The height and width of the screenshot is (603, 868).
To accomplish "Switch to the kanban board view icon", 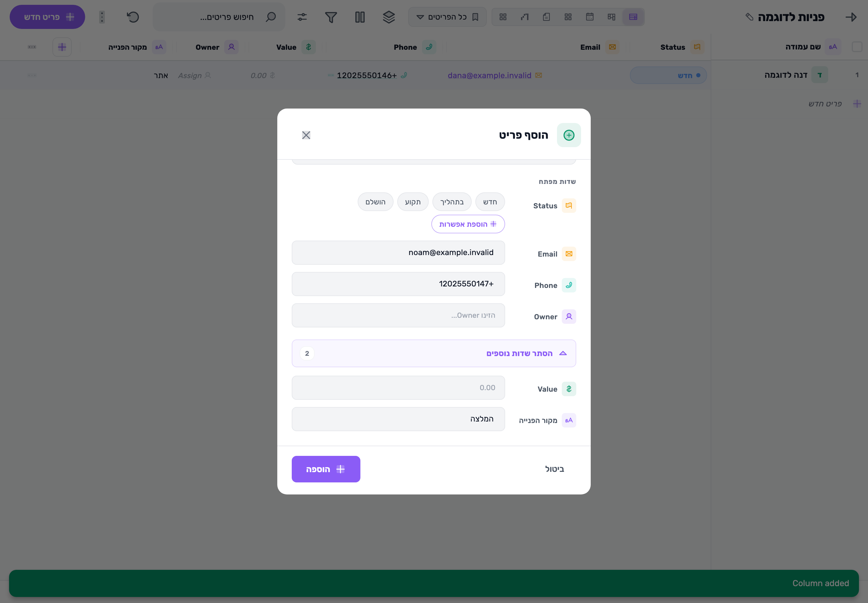I will (x=611, y=17).
